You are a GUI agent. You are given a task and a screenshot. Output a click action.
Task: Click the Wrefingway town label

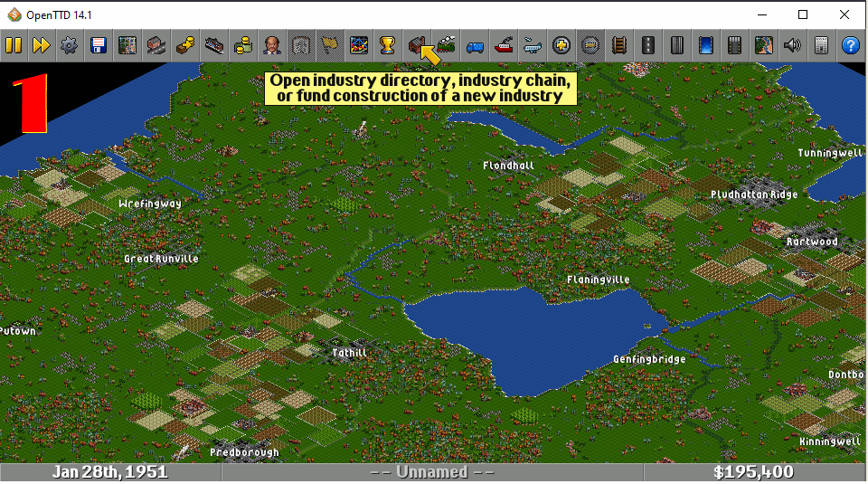click(150, 204)
